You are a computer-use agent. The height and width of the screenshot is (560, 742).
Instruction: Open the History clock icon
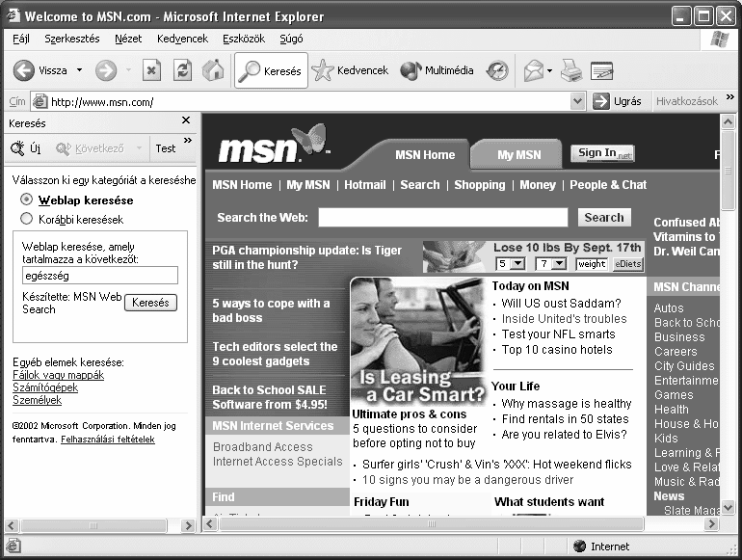pyautogui.click(x=497, y=71)
